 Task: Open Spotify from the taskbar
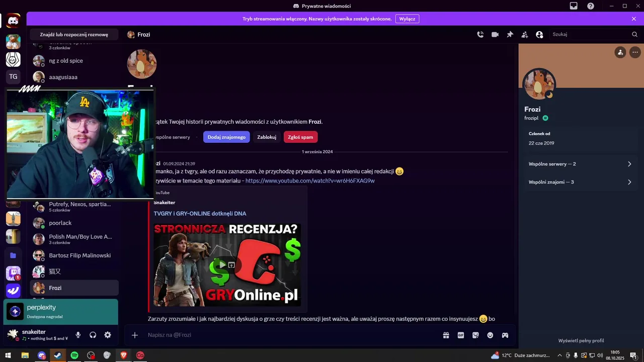[x=74, y=355]
